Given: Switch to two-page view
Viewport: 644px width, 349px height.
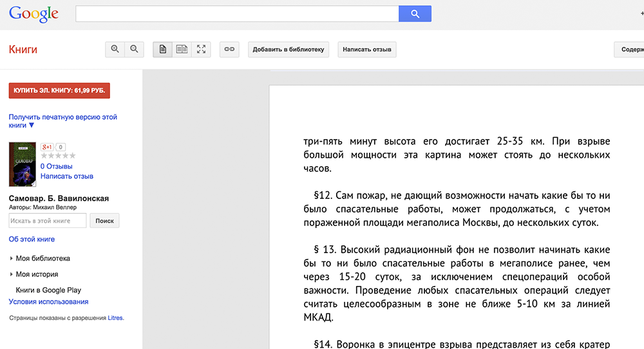Looking at the screenshot, I should click(182, 49).
